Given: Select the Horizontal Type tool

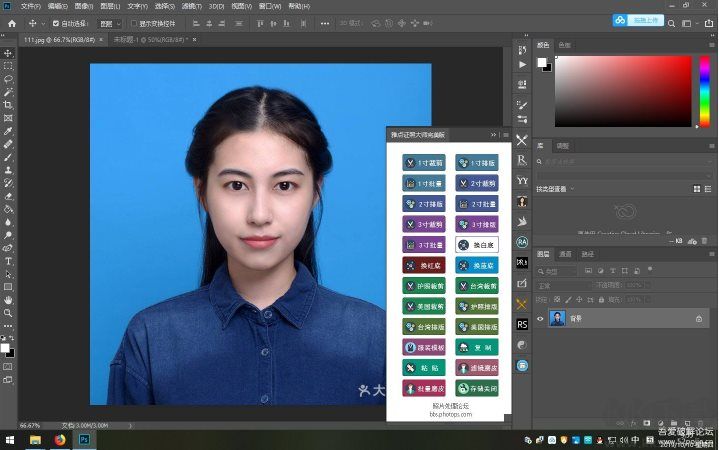Looking at the screenshot, I should [x=8, y=260].
